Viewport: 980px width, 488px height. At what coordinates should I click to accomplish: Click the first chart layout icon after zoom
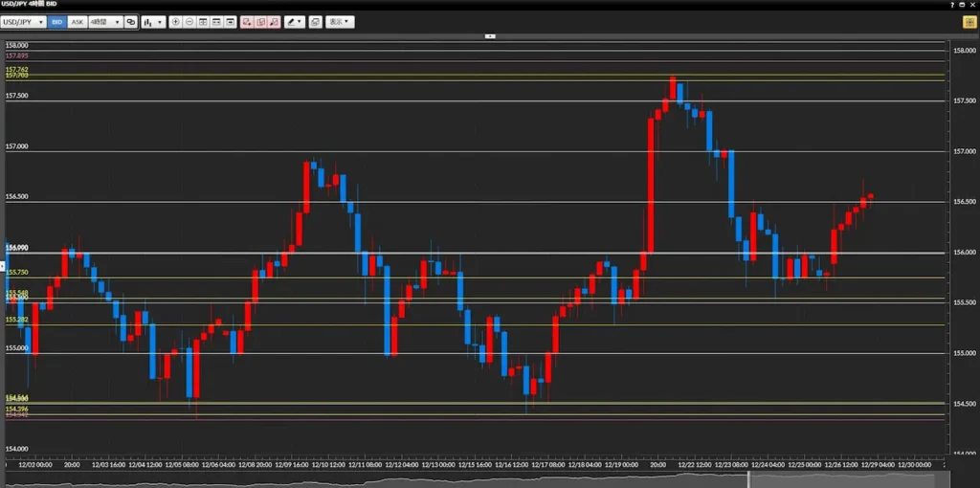[203, 21]
